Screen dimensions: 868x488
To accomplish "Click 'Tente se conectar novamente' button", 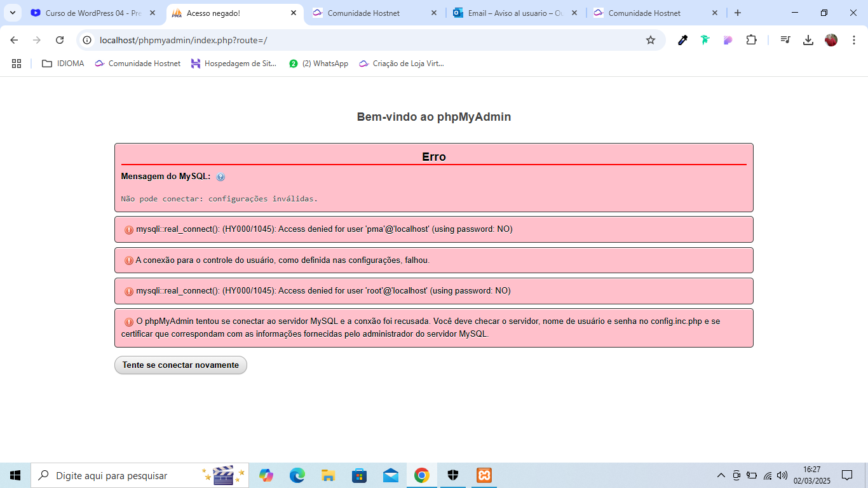I will [x=180, y=365].
